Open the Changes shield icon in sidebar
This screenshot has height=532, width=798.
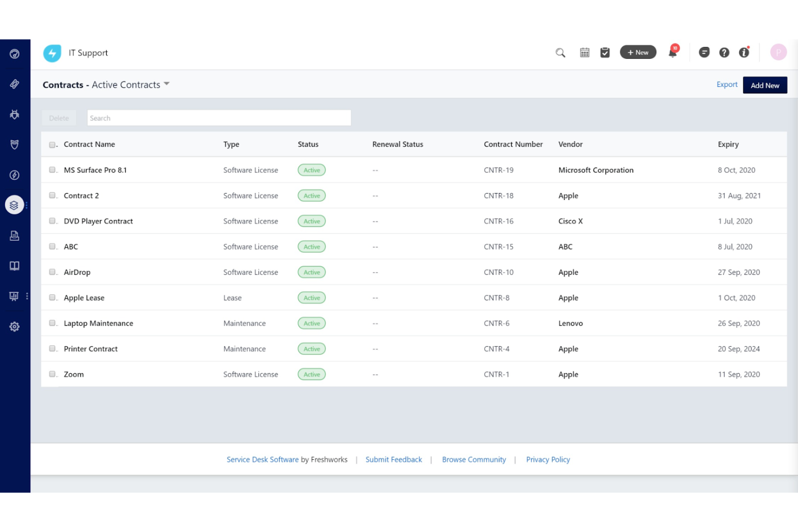(15, 144)
